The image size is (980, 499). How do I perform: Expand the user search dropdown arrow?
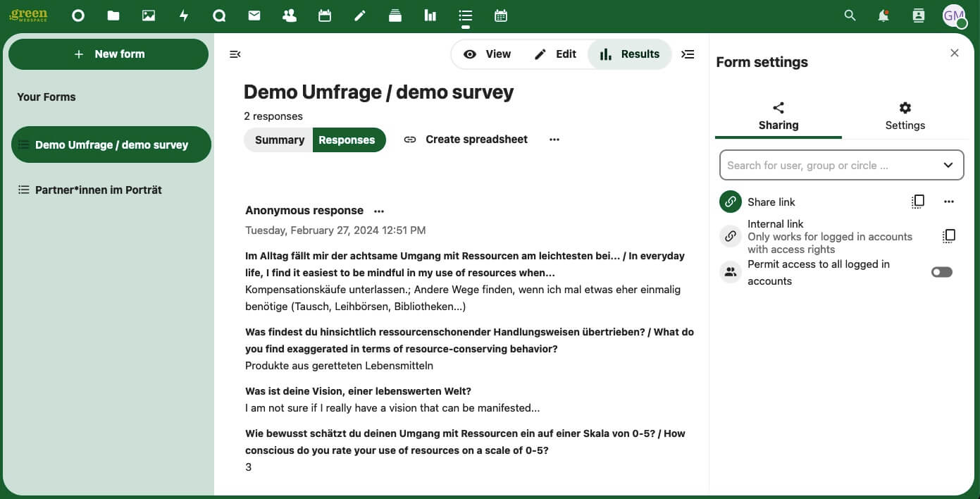coord(948,166)
